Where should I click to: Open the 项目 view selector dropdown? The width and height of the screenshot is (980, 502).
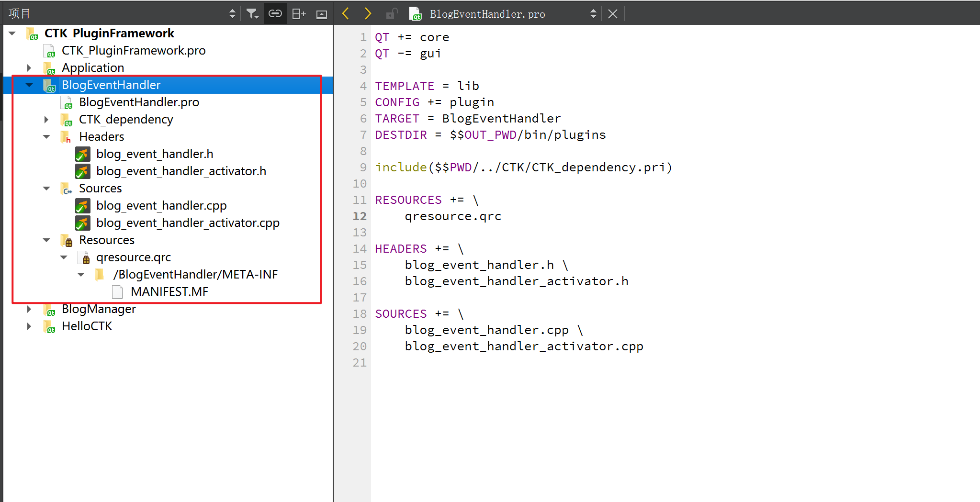pos(232,14)
